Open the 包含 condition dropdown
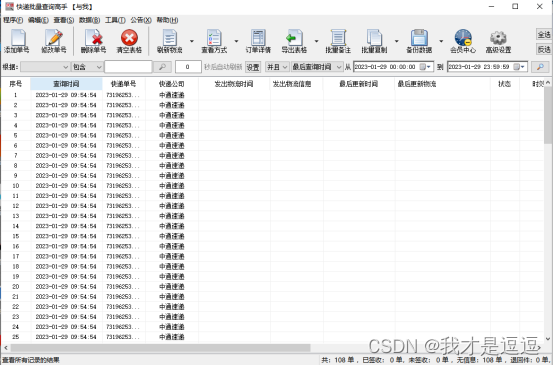 point(87,67)
